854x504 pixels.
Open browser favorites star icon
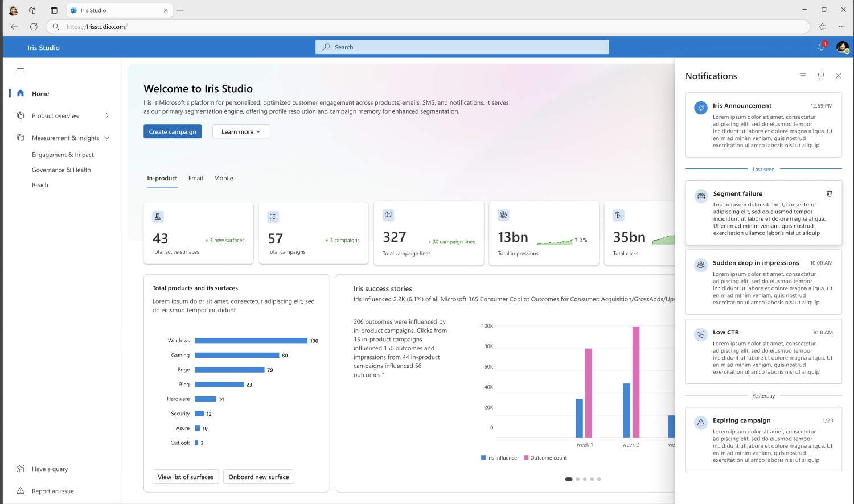point(822,27)
